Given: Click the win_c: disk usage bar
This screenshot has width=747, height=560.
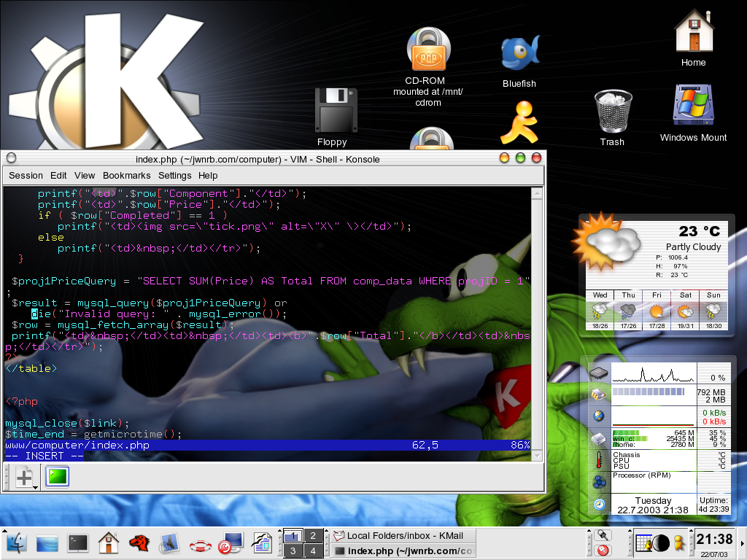Looking at the screenshot, I should click(x=630, y=438).
